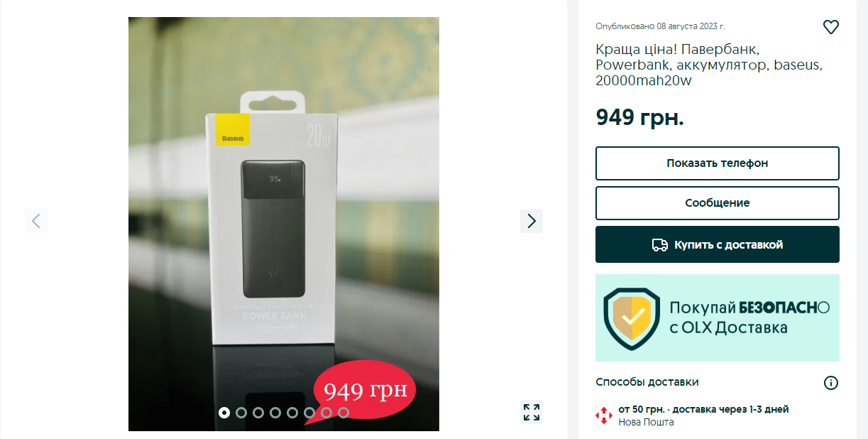The width and height of the screenshot is (868, 439).
Task: Jump to the last gallery photo dot
Action: point(344,412)
